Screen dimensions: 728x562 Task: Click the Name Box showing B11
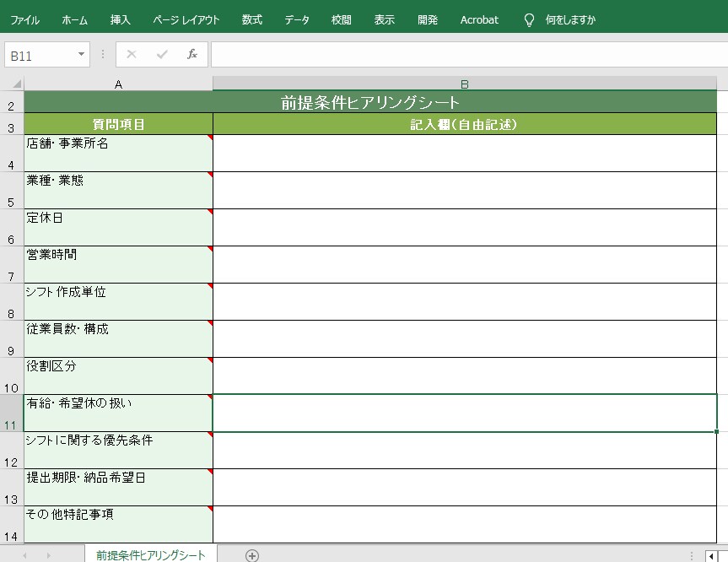point(40,55)
